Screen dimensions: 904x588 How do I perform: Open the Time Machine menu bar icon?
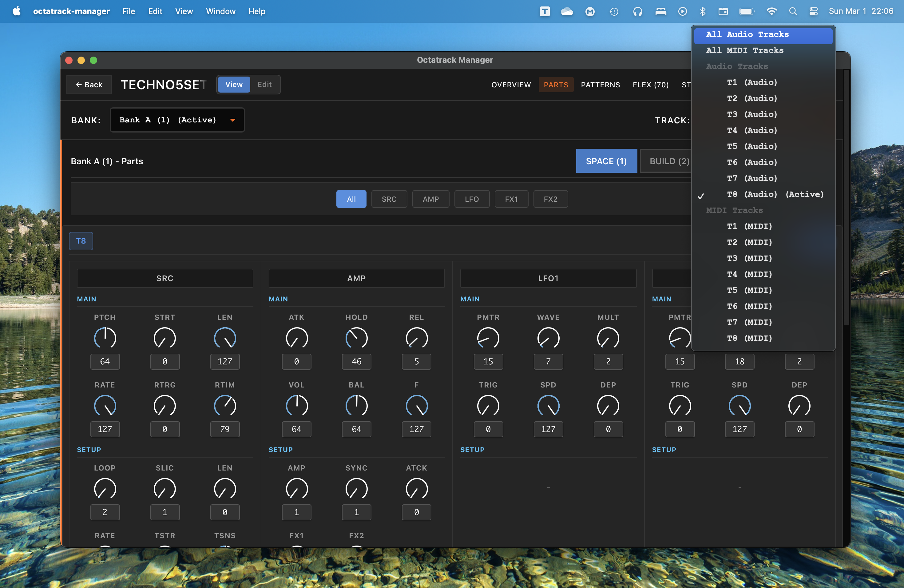614,11
